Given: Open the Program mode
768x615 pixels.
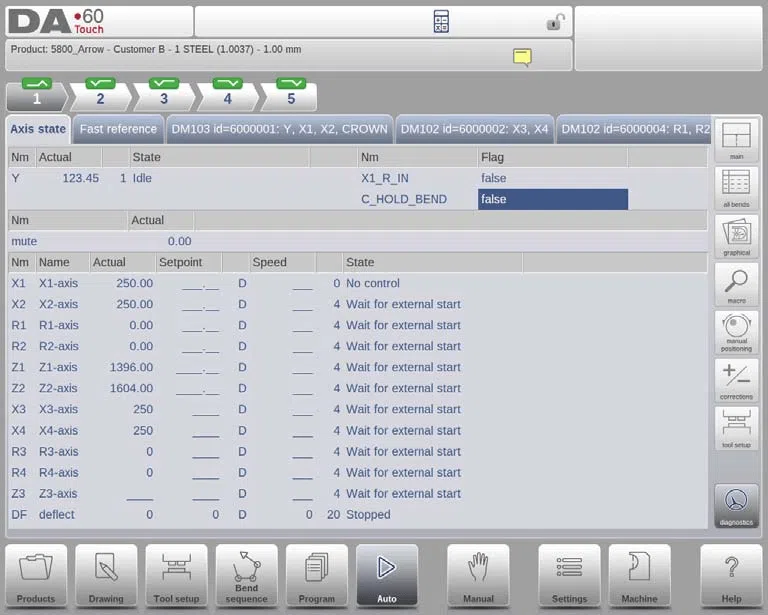Looking at the screenshot, I should pos(316,576).
